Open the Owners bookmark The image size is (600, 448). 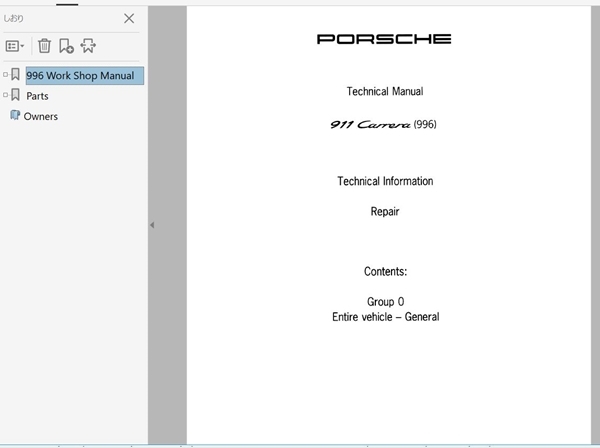click(x=41, y=116)
